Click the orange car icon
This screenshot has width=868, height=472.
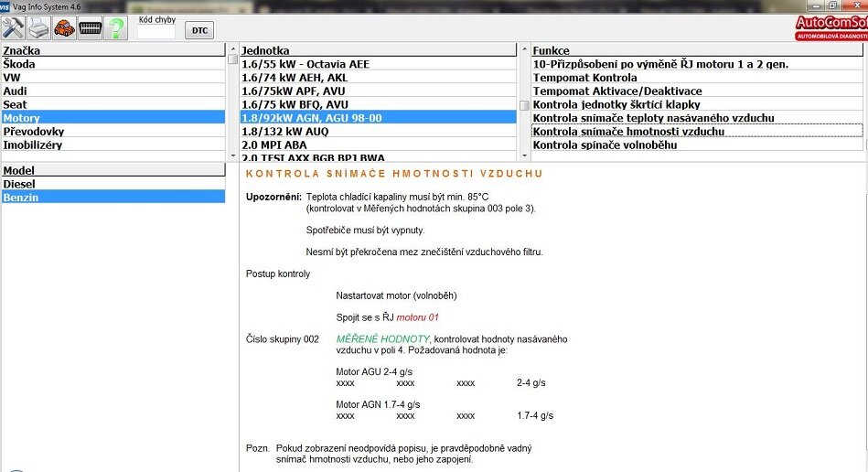click(x=64, y=27)
